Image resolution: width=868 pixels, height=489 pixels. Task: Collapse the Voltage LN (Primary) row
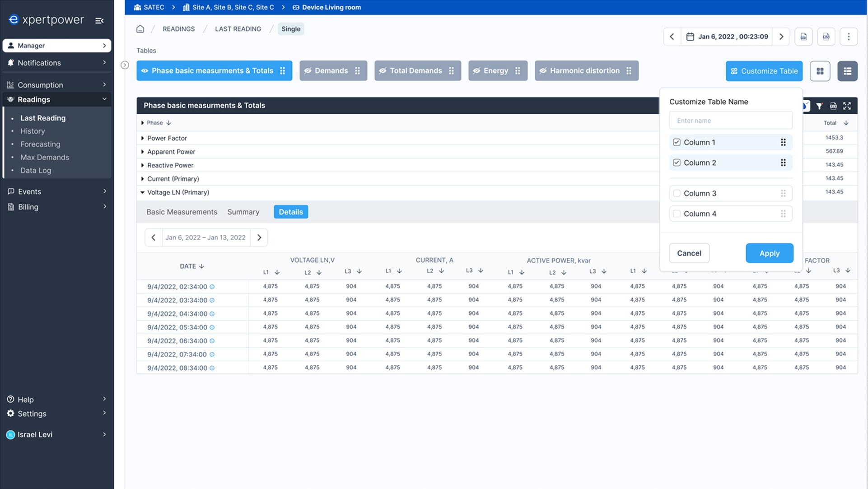(x=143, y=192)
